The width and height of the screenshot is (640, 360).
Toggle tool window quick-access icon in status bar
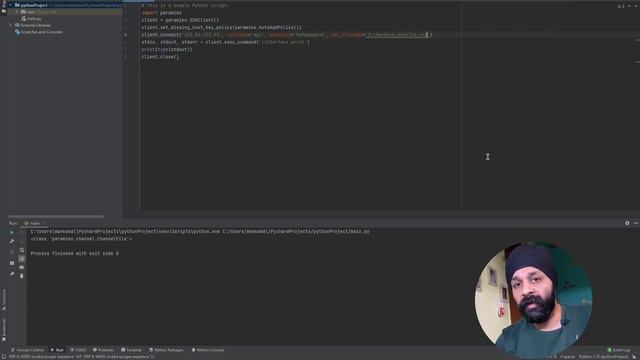point(4,357)
